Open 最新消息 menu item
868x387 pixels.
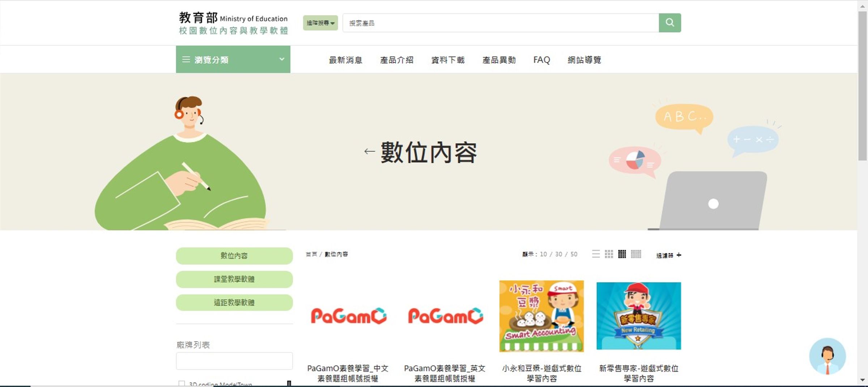345,60
